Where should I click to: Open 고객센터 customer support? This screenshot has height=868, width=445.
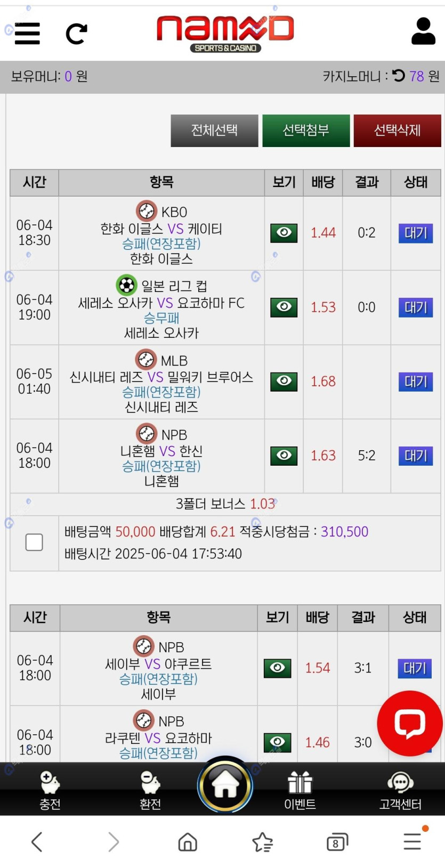click(400, 790)
